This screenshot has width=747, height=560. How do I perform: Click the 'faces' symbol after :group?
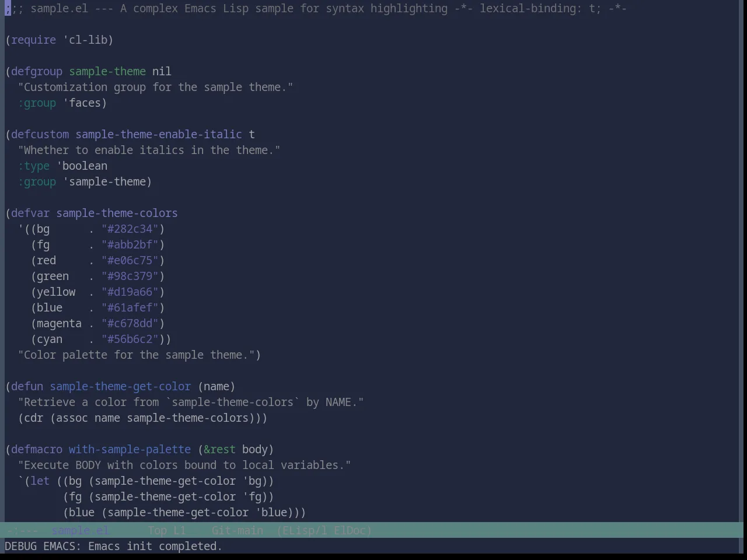85,103
